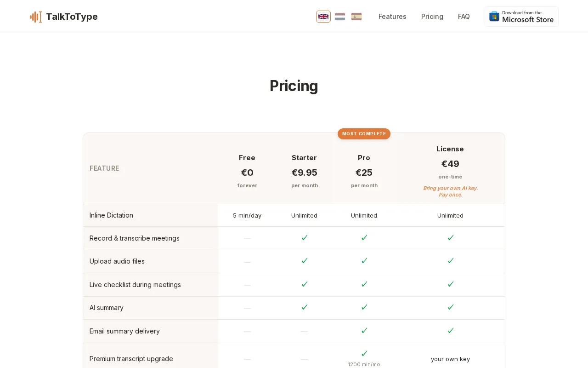Click the €9.95 Starter price
Viewport: 588px width, 368px height.
point(304,172)
